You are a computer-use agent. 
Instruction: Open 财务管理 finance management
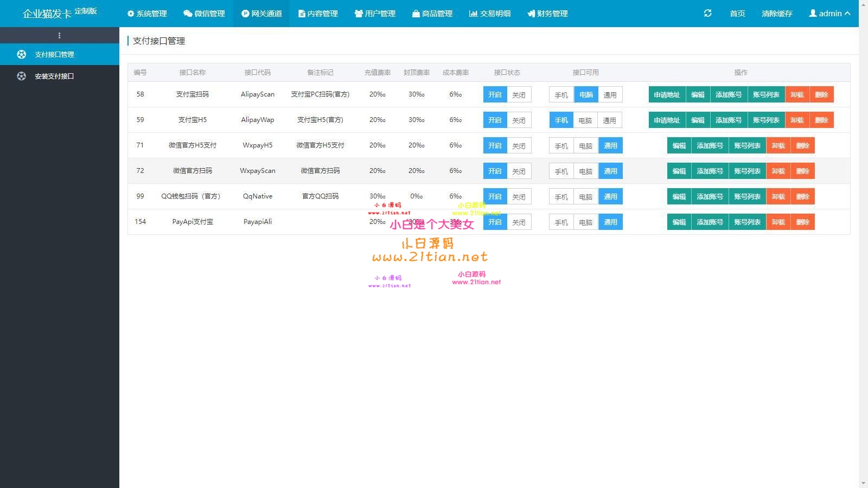[547, 14]
